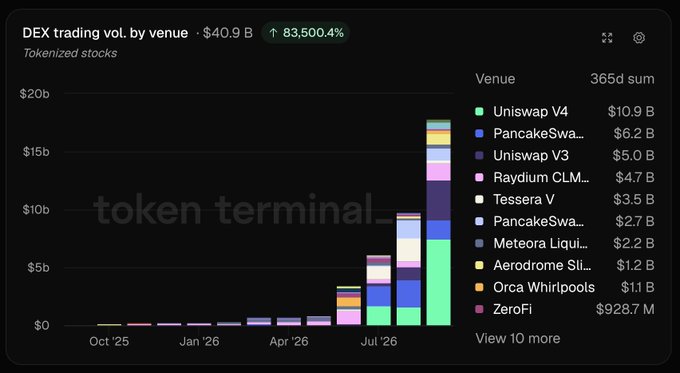Click the Uniswap V3 purple legend swatch
The height and width of the screenshot is (373, 680).
pyautogui.click(x=479, y=155)
